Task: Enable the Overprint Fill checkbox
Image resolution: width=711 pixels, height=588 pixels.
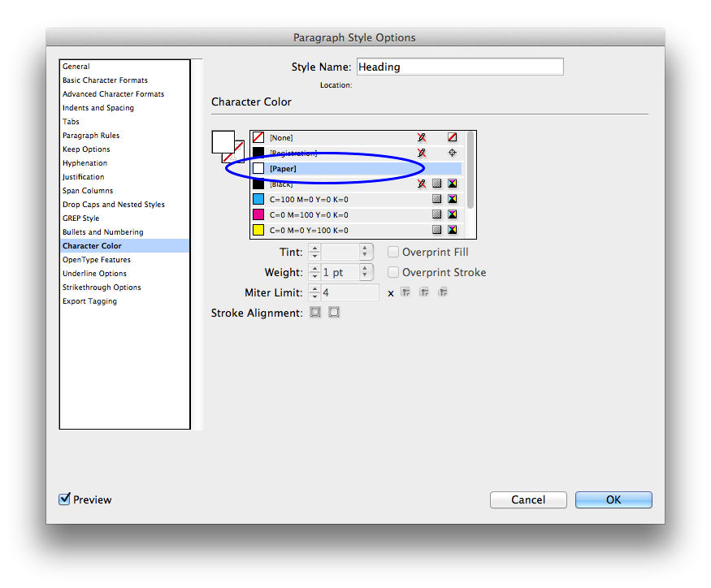Action: pyautogui.click(x=393, y=252)
